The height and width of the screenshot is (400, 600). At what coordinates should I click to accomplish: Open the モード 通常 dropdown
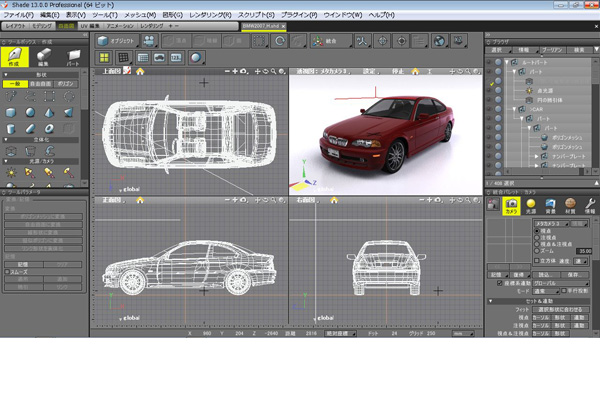click(546, 291)
